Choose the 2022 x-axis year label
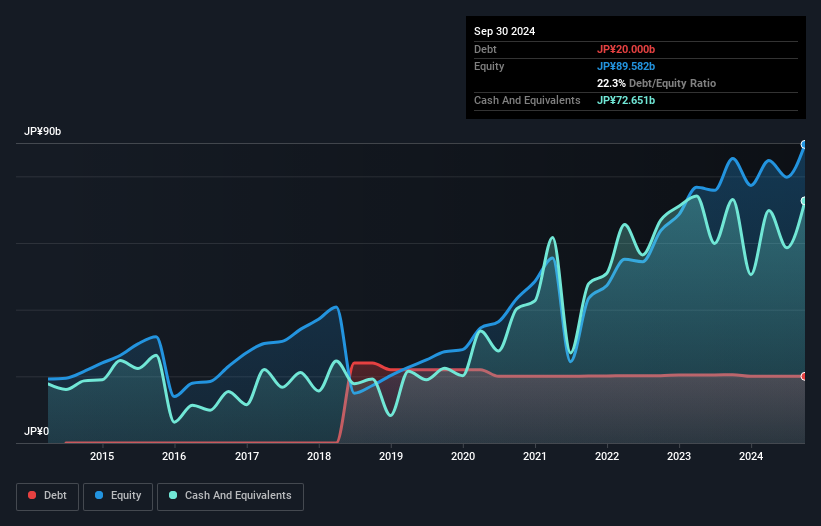821x526 pixels. (x=607, y=457)
